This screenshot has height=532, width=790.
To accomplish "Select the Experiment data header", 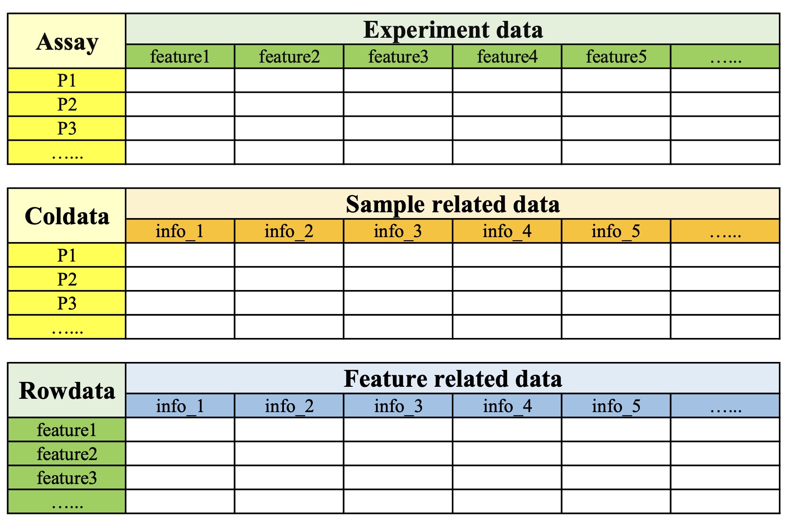I will click(452, 30).
